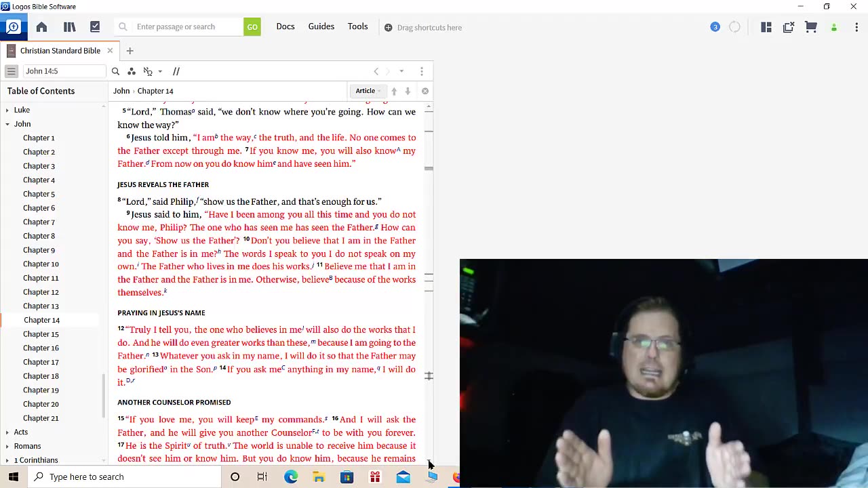
Task: Open Task View on taskbar
Action: (x=262, y=477)
